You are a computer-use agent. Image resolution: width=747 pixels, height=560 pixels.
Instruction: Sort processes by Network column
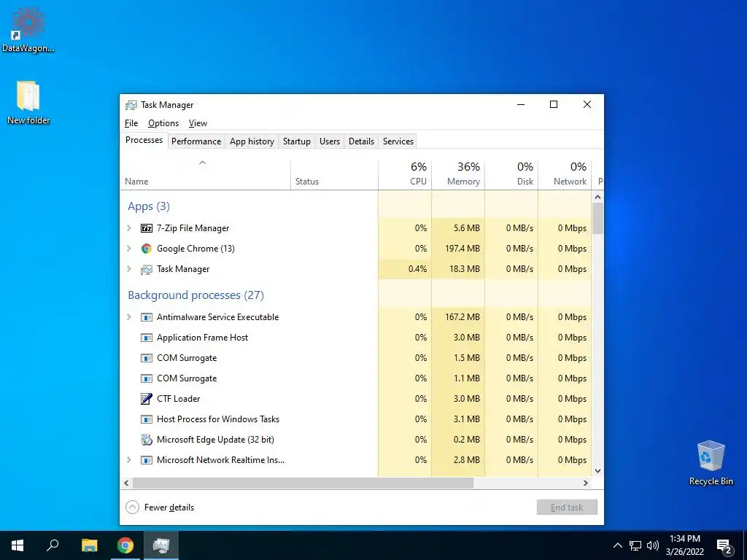coord(565,174)
